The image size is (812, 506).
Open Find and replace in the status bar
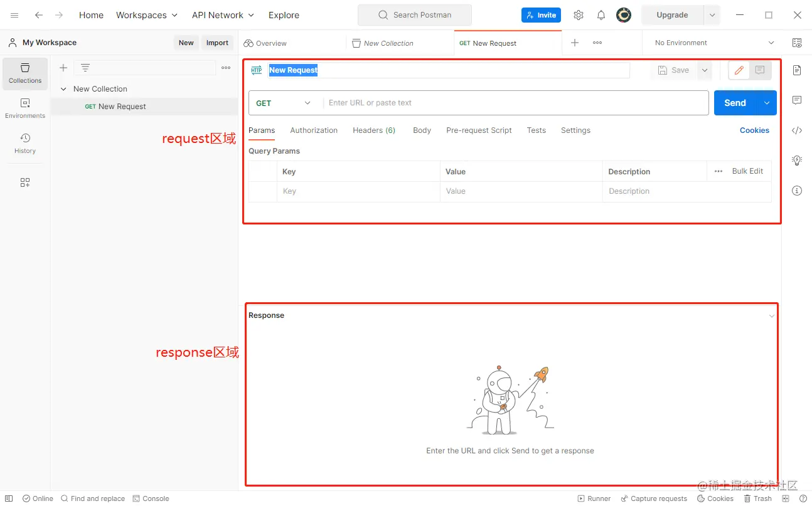pos(93,498)
